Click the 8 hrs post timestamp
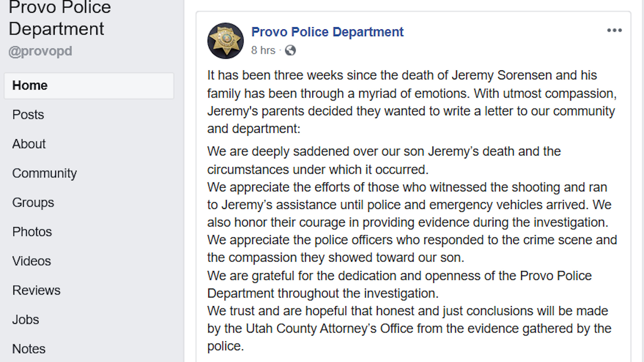Image resolution: width=644 pixels, height=362 pixels. [263, 50]
